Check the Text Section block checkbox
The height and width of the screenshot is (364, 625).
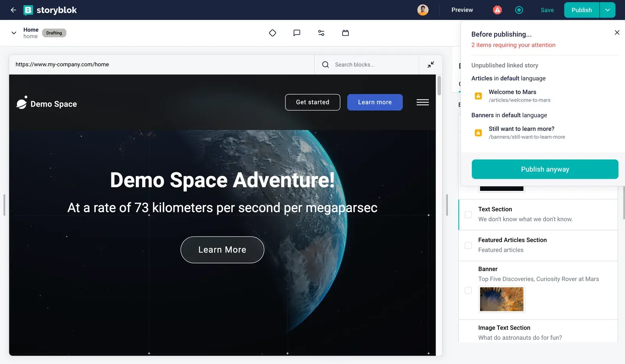(x=468, y=215)
